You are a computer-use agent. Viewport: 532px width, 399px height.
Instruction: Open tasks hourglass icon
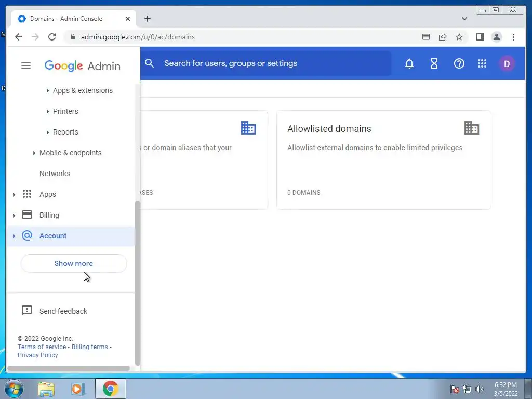point(434,63)
